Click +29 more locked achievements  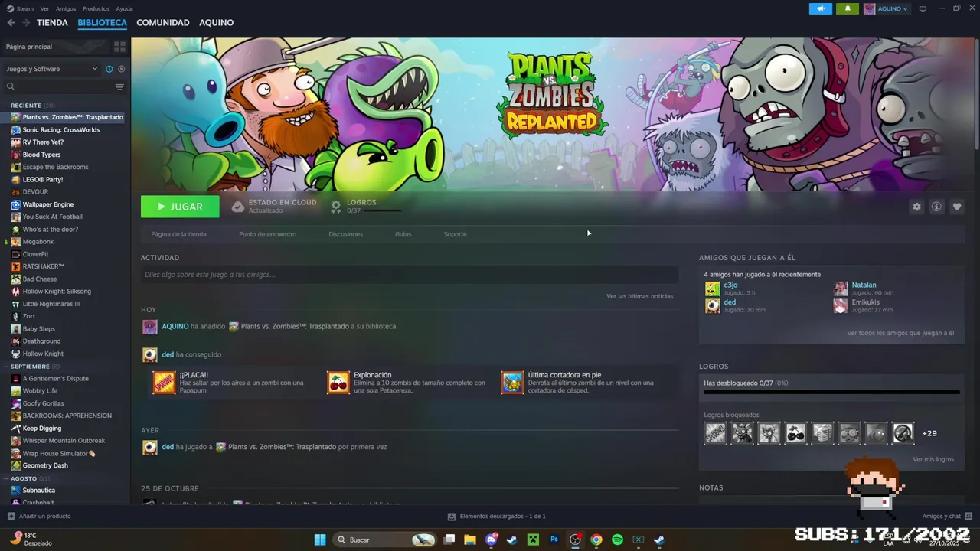929,433
